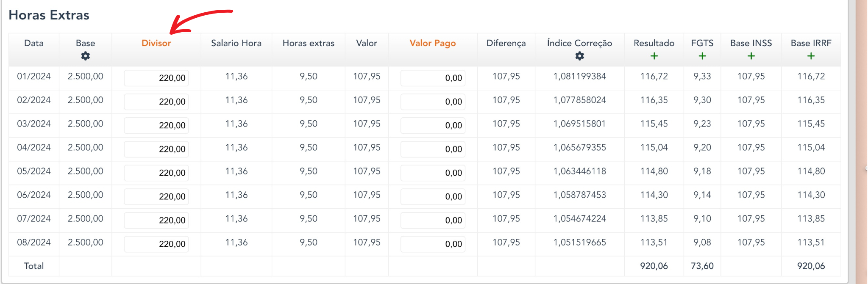
Task: Click the Resultado total 920,06
Action: [x=654, y=266]
